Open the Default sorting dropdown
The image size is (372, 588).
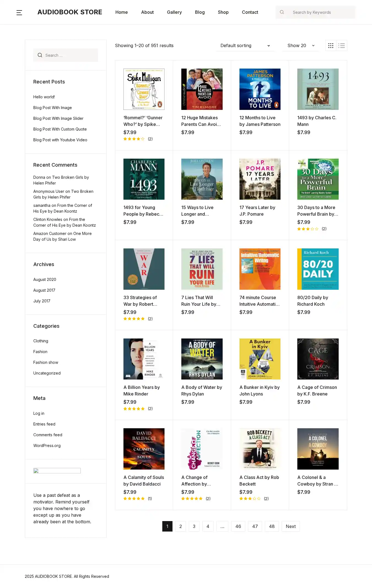click(245, 45)
